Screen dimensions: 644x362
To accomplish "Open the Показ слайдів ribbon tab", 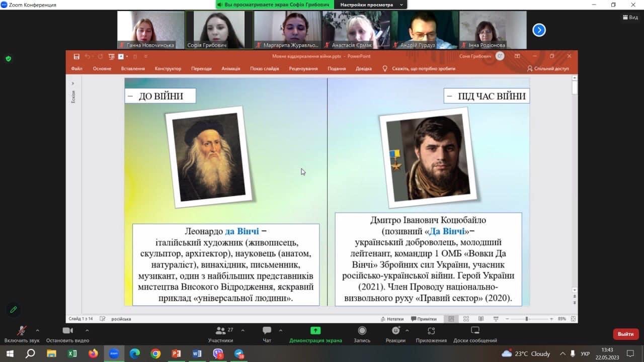I will (264, 68).
